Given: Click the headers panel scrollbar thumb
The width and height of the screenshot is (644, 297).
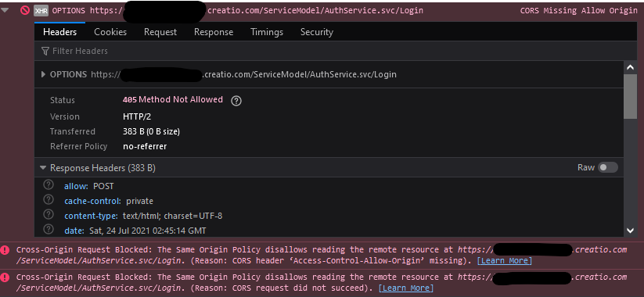Looking at the screenshot, I should coord(631,97).
